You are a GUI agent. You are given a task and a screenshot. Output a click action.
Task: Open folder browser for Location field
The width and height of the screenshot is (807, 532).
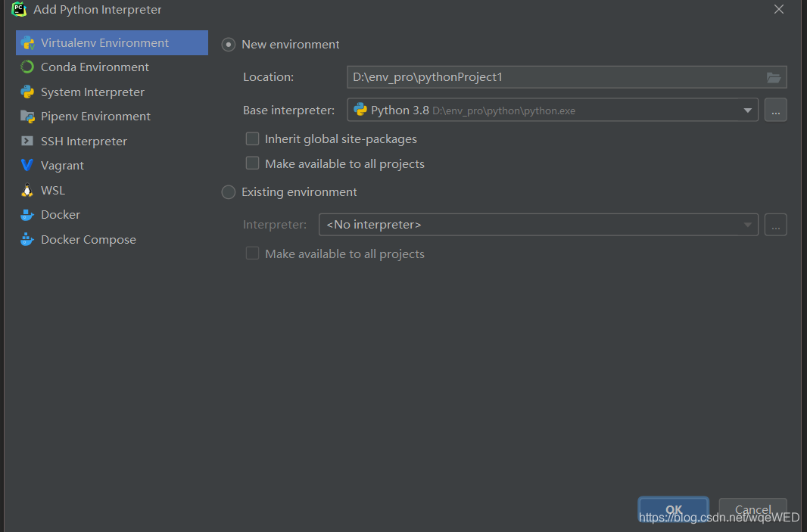(773, 77)
